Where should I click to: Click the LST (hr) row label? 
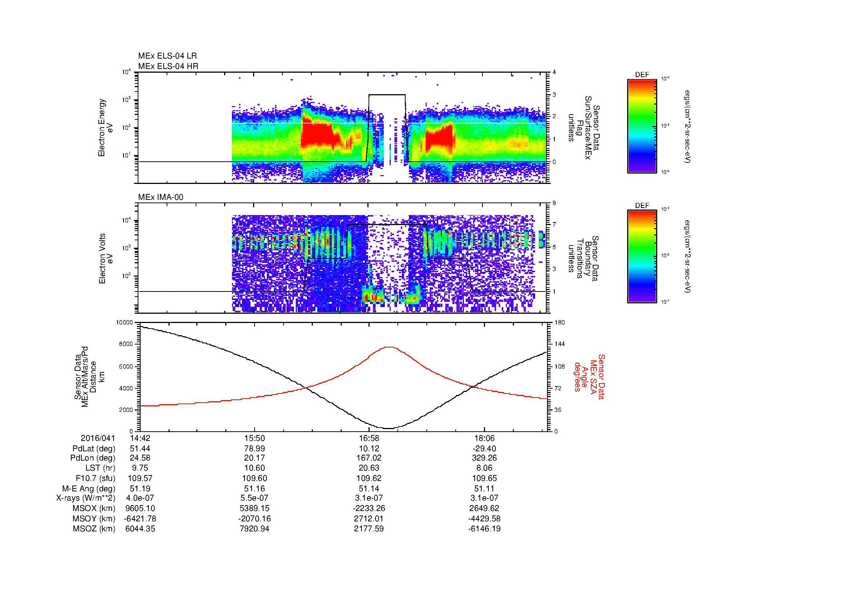tap(100, 468)
